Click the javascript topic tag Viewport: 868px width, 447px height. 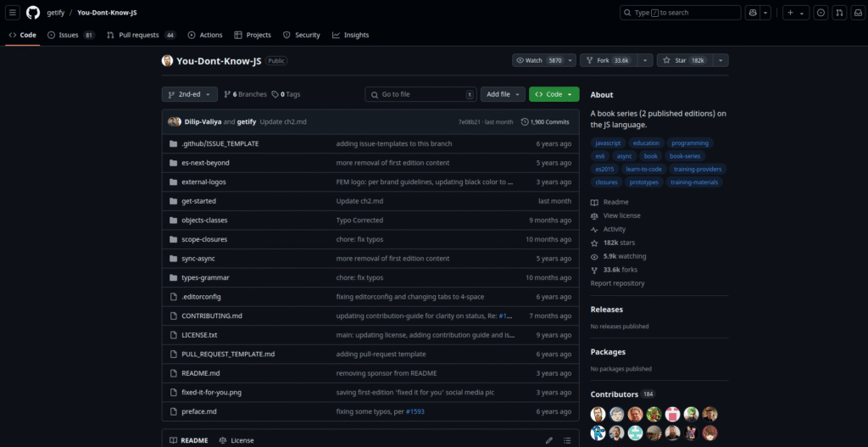pos(609,142)
